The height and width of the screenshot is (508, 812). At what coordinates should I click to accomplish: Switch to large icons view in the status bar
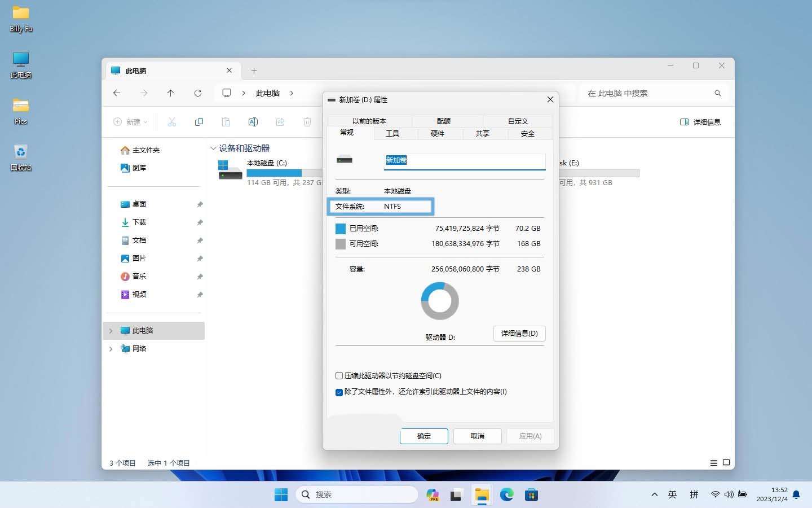coord(726,463)
